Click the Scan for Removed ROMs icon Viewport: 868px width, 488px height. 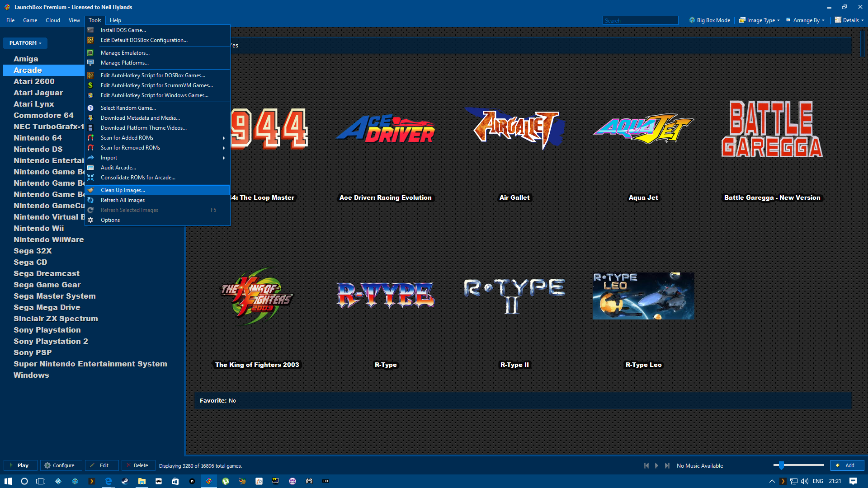tap(90, 148)
